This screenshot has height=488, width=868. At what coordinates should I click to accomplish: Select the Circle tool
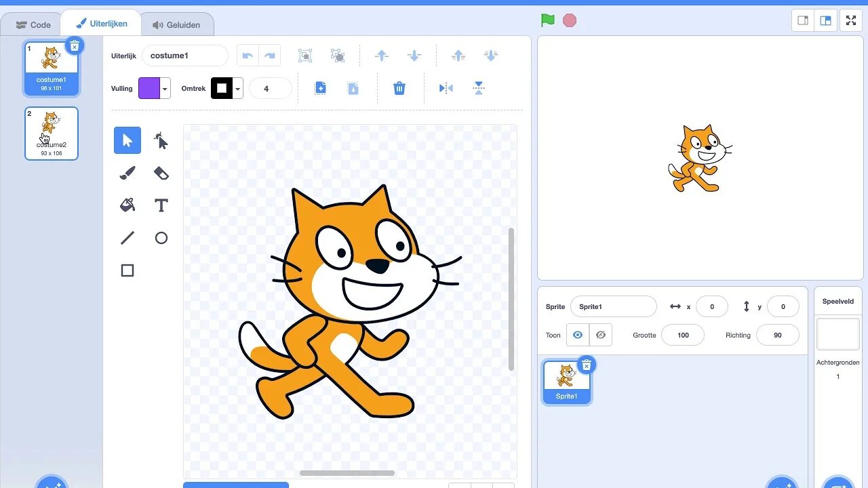pyautogui.click(x=161, y=238)
